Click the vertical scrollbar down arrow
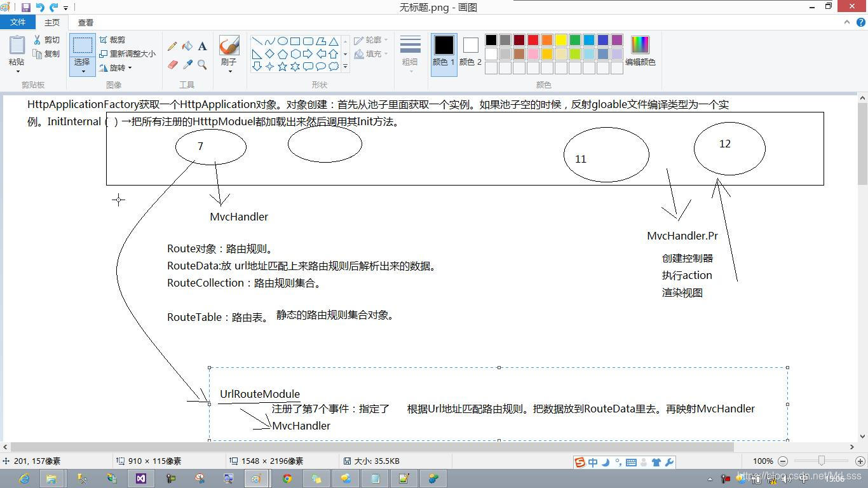 pos(862,436)
